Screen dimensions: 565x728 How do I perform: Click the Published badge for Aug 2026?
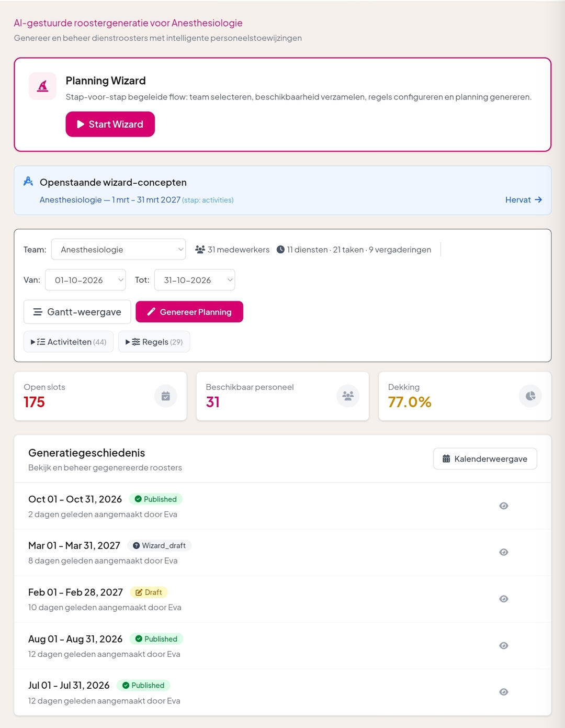tap(156, 639)
